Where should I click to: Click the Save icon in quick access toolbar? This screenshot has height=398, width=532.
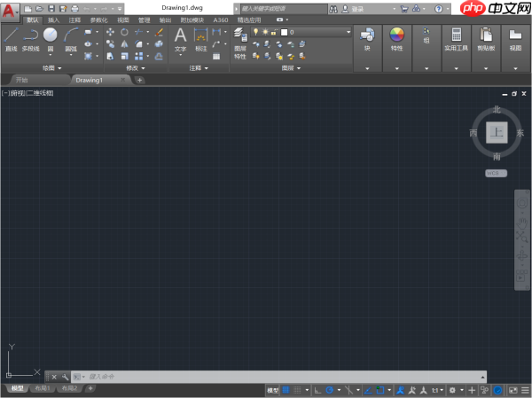pos(51,9)
